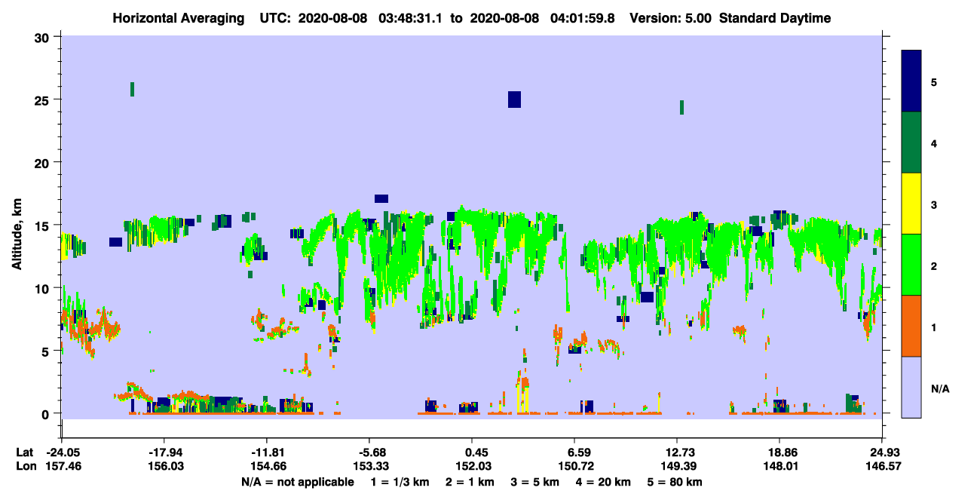Click the '1 = 1/3 km' legend entry
Viewport: 980px width, 503px height.
[x=400, y=482]
